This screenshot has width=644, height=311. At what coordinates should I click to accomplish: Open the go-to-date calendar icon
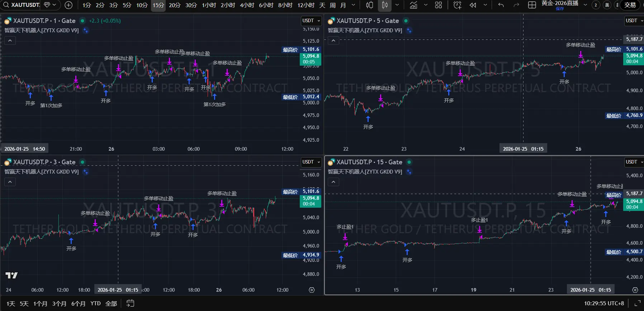[x=130, y=303]
